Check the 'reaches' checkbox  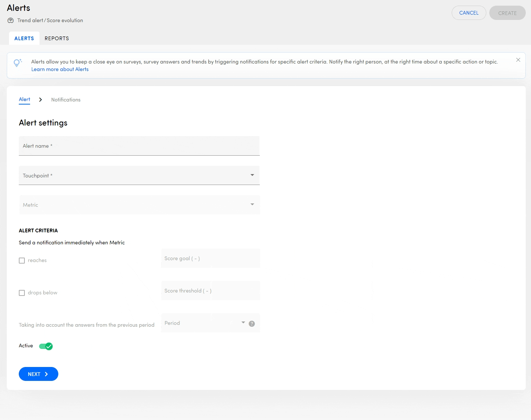point(22,261)
